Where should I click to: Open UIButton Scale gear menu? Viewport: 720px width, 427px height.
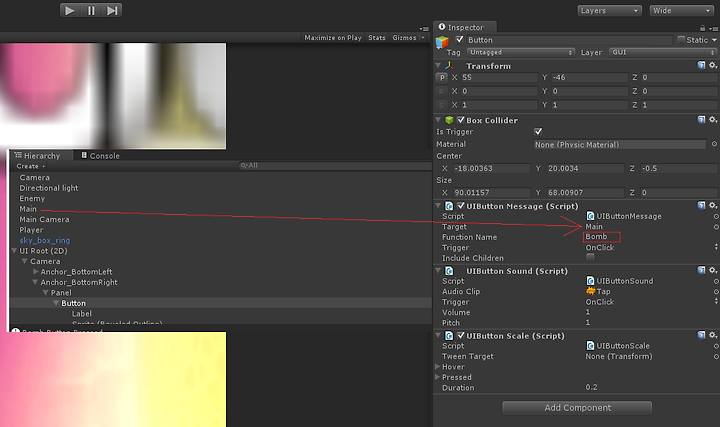coord(713,335)
